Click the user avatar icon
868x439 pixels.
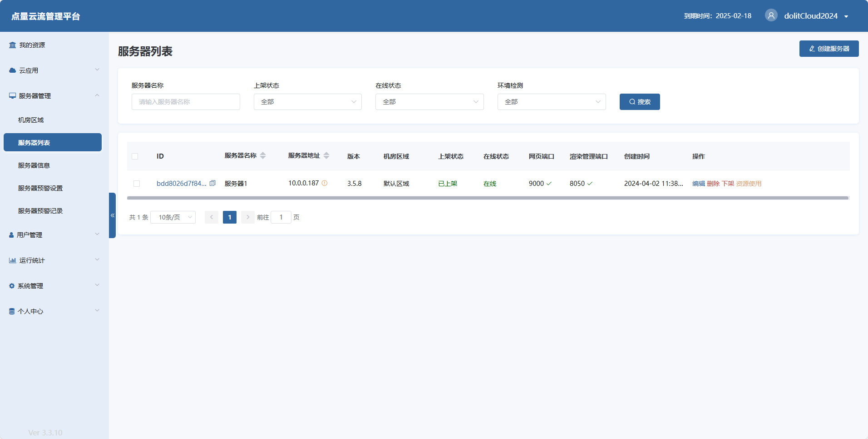click(771, 16)
